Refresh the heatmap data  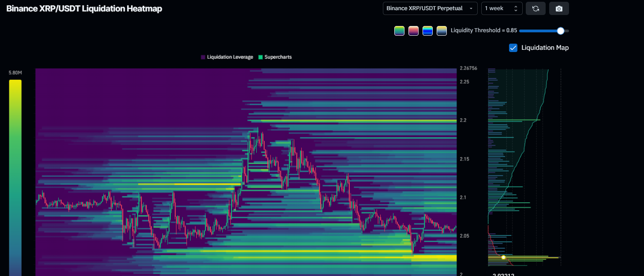coord(535,8)
